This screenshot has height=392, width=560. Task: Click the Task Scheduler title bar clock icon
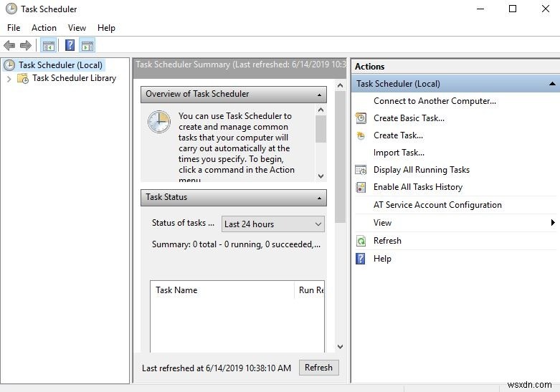[11, 9]
